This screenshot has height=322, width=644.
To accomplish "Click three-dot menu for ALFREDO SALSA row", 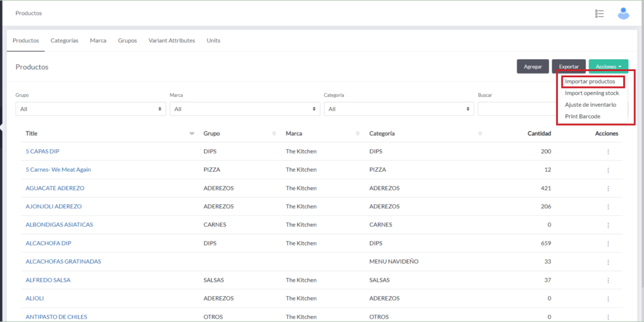I will [608, 280].
